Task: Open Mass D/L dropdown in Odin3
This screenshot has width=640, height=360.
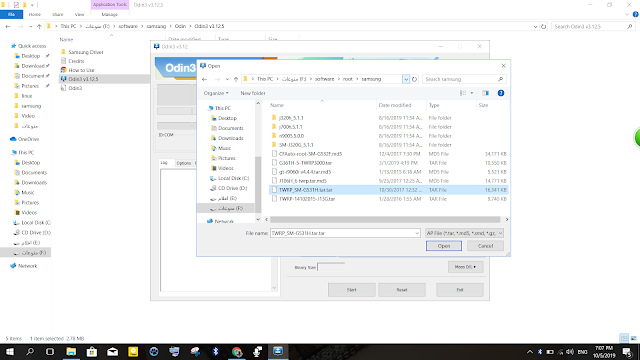Action: click(465, 267)
